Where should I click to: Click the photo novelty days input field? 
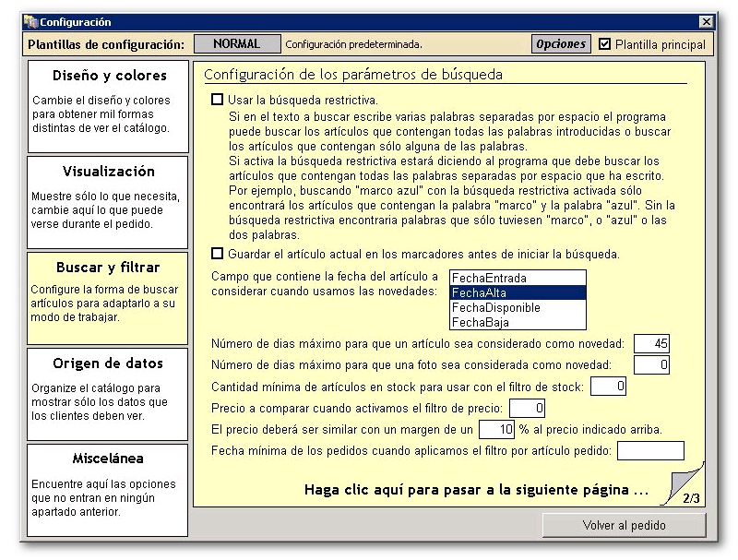tap(651, 364)
